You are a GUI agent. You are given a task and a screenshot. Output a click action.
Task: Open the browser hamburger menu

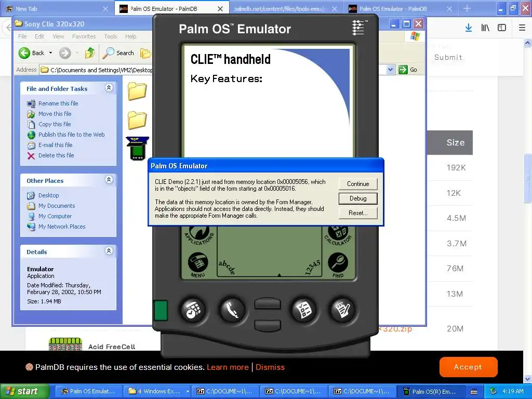point(522,28)
